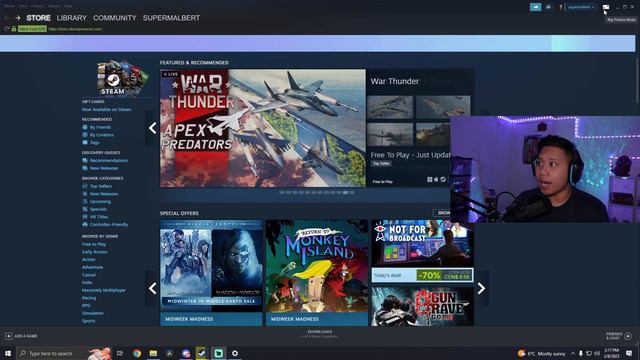
Task: Open Settings gear on taskbar
Action: [235, 353]
